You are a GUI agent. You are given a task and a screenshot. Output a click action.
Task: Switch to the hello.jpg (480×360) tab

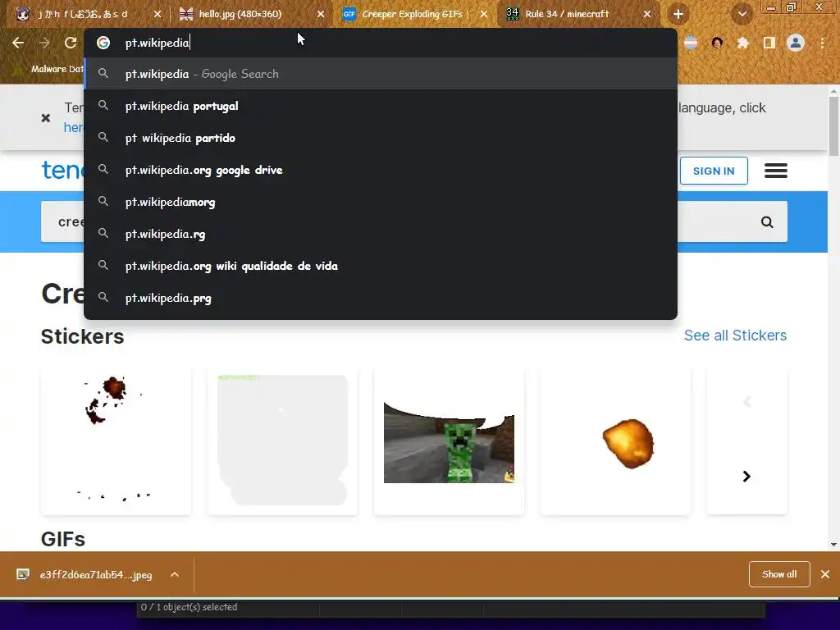[x=240, y=14]
